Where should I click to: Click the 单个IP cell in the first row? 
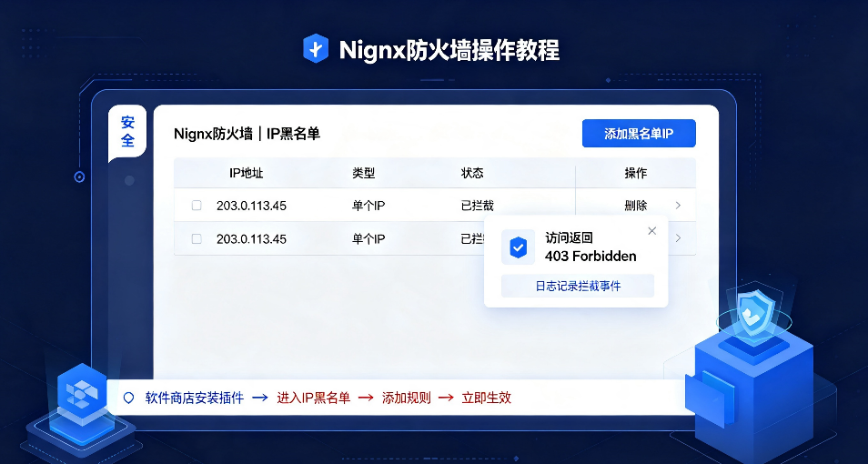(368, 206)
